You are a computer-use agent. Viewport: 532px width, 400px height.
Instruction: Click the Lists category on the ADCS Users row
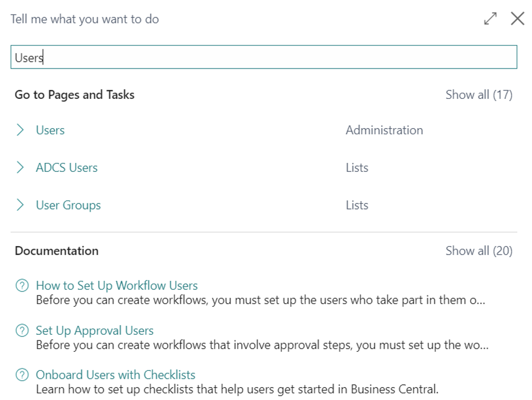357,168
